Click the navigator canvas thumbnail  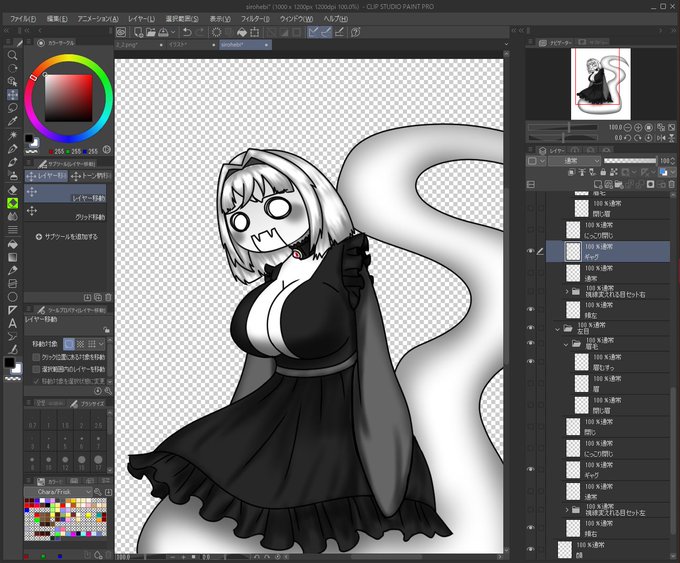tap(601, 83)
